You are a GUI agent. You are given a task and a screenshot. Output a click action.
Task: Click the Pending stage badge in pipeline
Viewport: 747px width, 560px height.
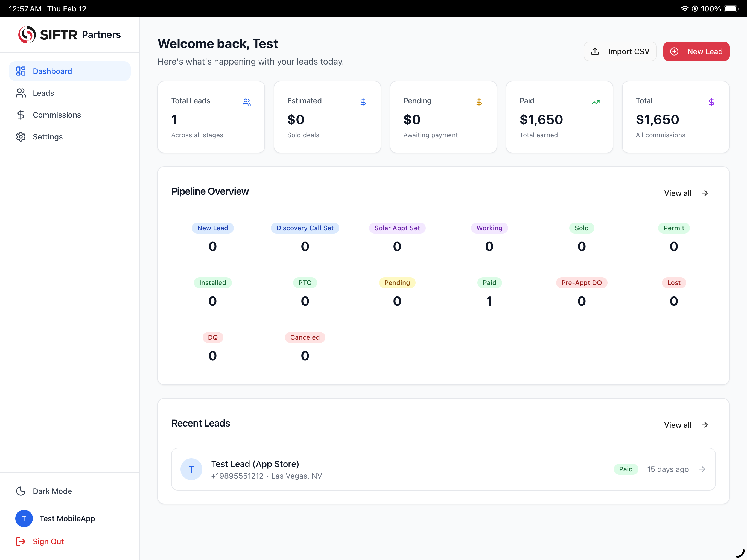[397, 283]
